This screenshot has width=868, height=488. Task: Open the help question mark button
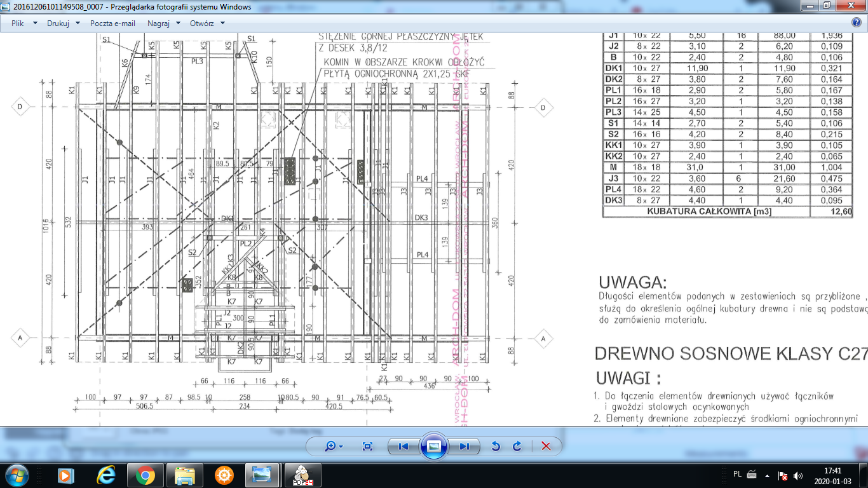tap(855, 23)
